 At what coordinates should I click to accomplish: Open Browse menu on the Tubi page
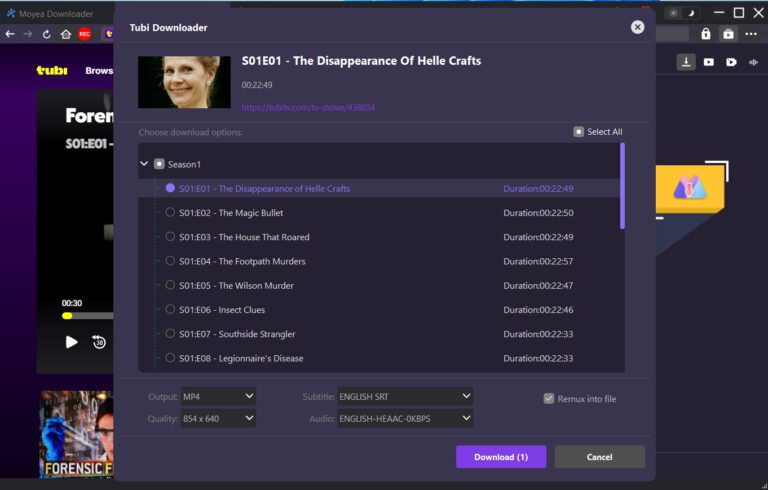tap(99, 71)
